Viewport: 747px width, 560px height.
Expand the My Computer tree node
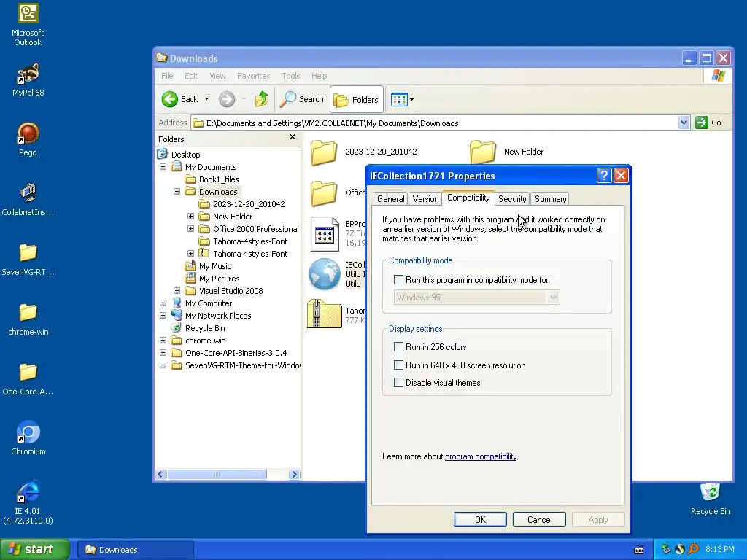(x=163, y=303)
